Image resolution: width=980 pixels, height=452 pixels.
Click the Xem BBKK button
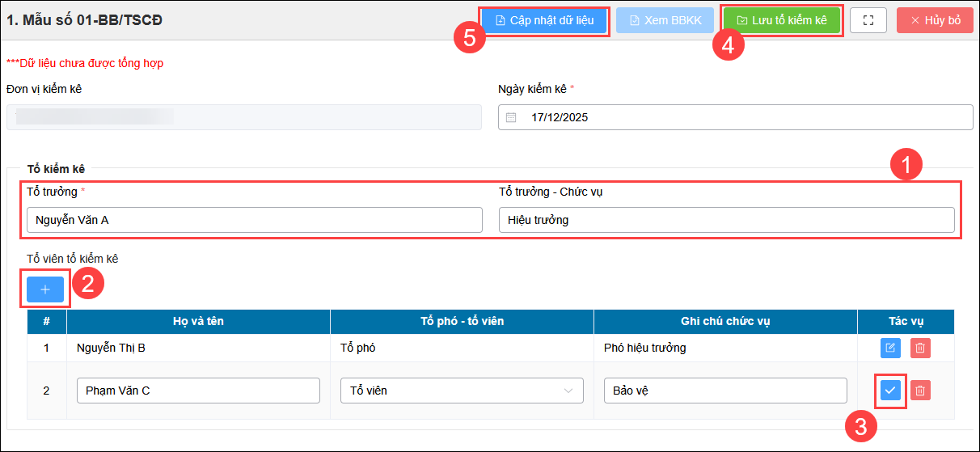[x=665, y=20]
